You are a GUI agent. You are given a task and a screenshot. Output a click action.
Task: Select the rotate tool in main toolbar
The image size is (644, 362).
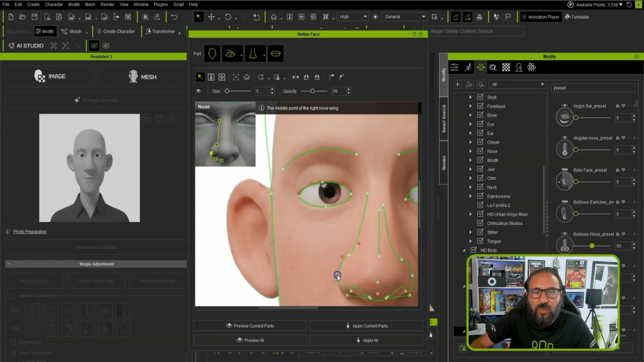point(228,17)
